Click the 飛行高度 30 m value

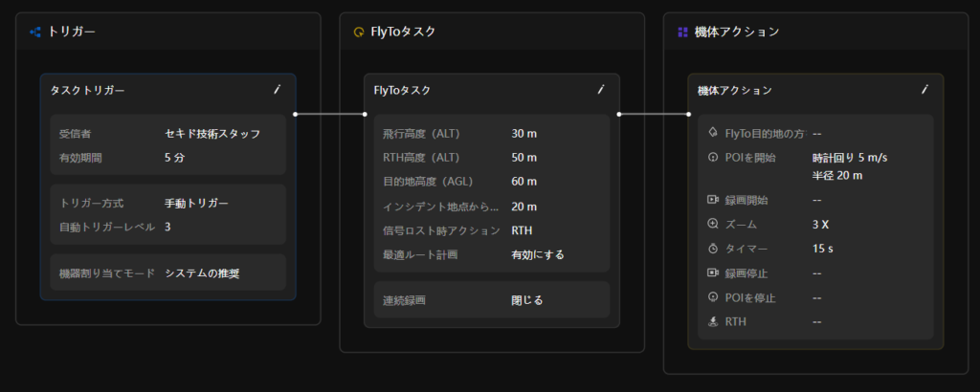[523, 133]
